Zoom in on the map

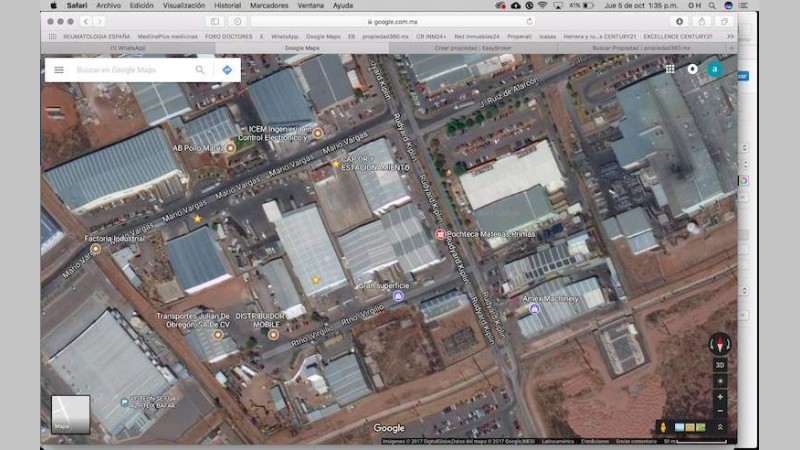click(x=720, y=397)
